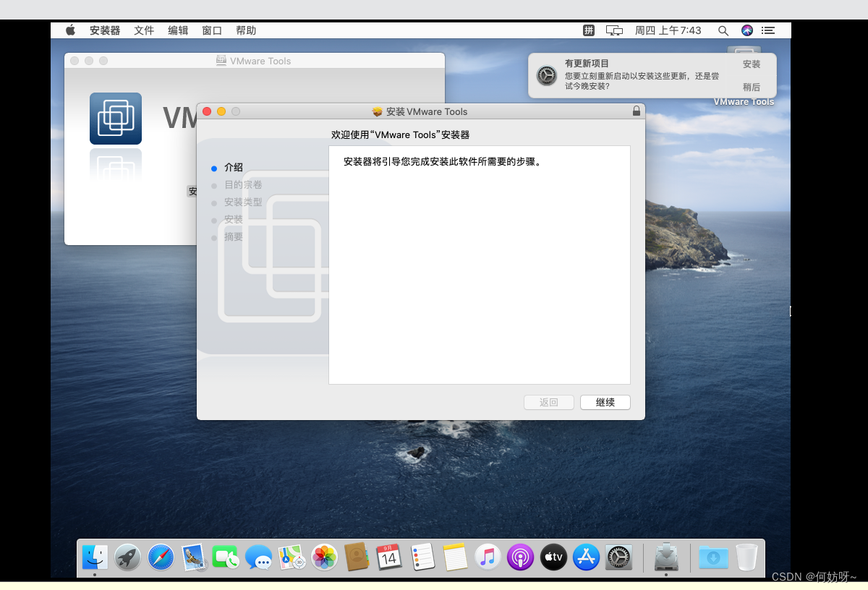
Task: Click the installer lock icon in title bar
Action: [x=637, y=111]
